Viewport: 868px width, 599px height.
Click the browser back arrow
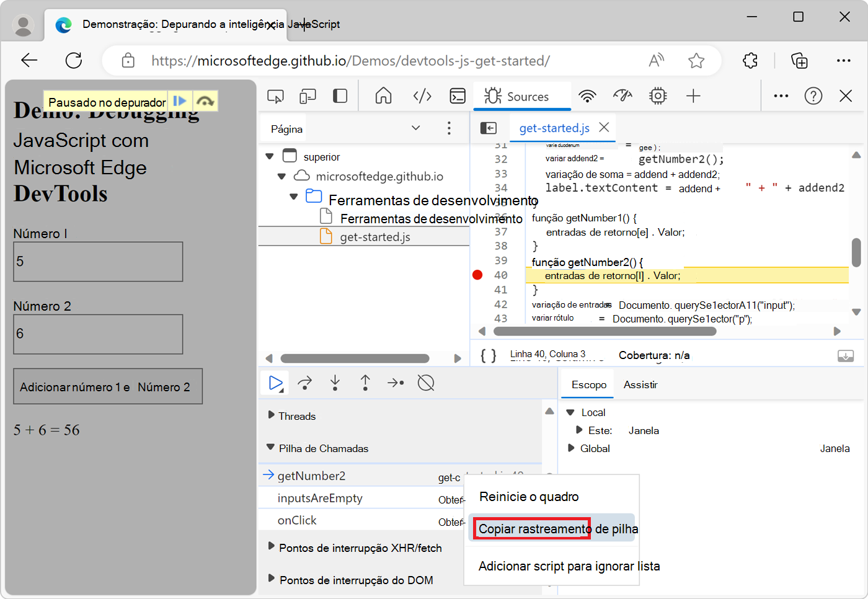(x=29, y=60)
